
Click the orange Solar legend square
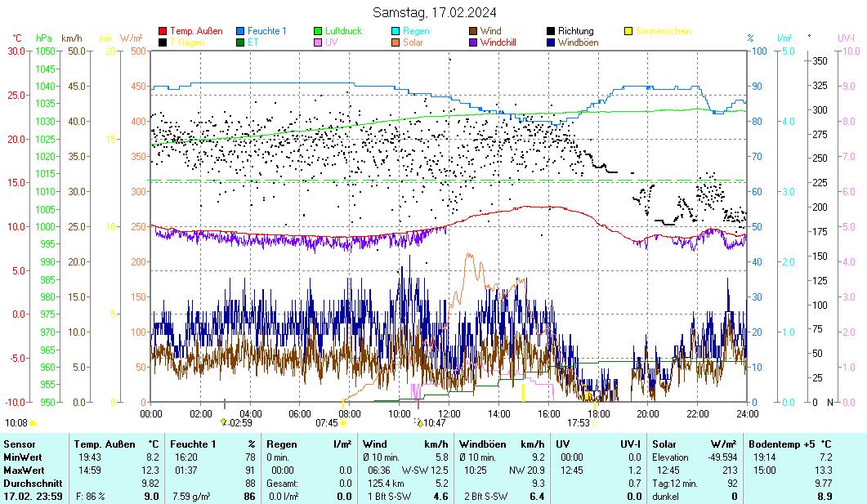396,42
